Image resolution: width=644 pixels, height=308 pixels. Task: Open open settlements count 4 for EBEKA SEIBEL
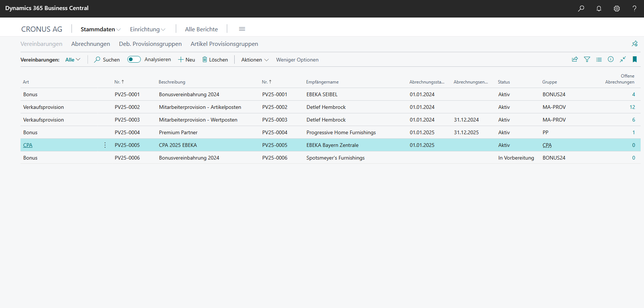634,94
